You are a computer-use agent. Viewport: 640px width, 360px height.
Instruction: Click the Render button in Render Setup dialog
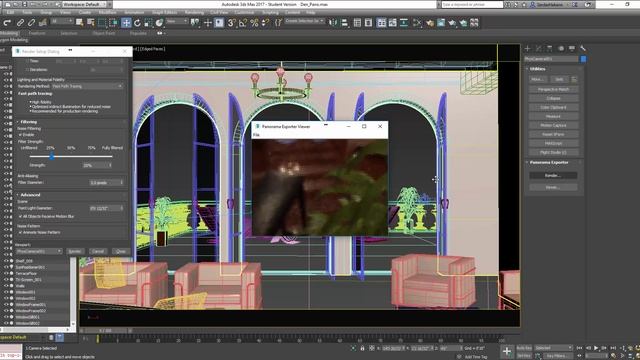click(75, 251)
